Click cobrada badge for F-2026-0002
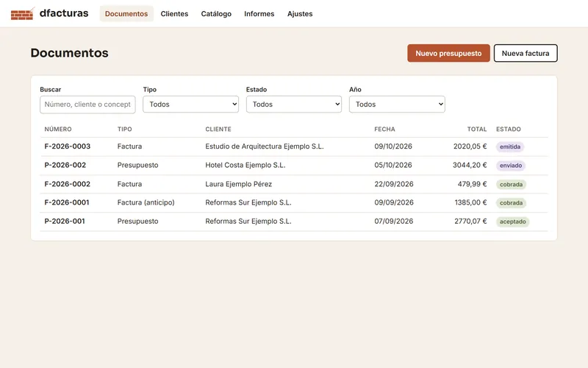 point(511,185)
